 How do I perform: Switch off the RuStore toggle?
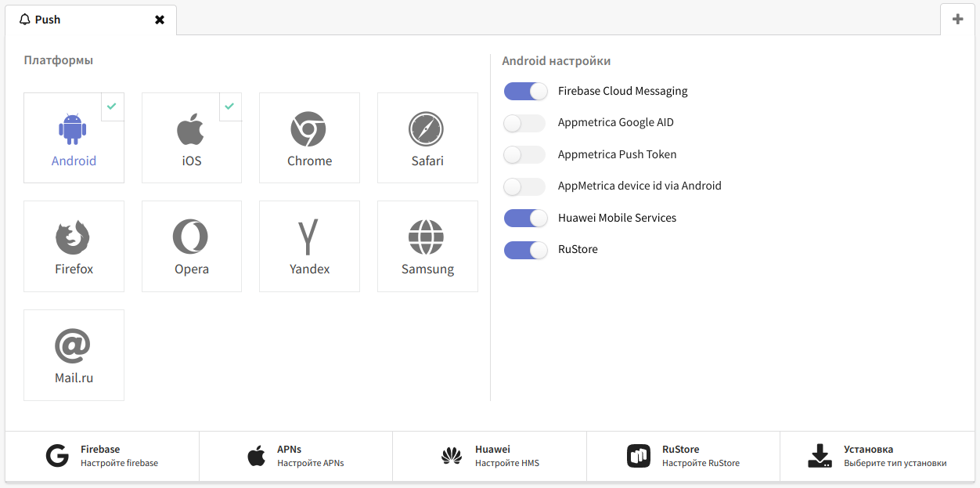525,250
